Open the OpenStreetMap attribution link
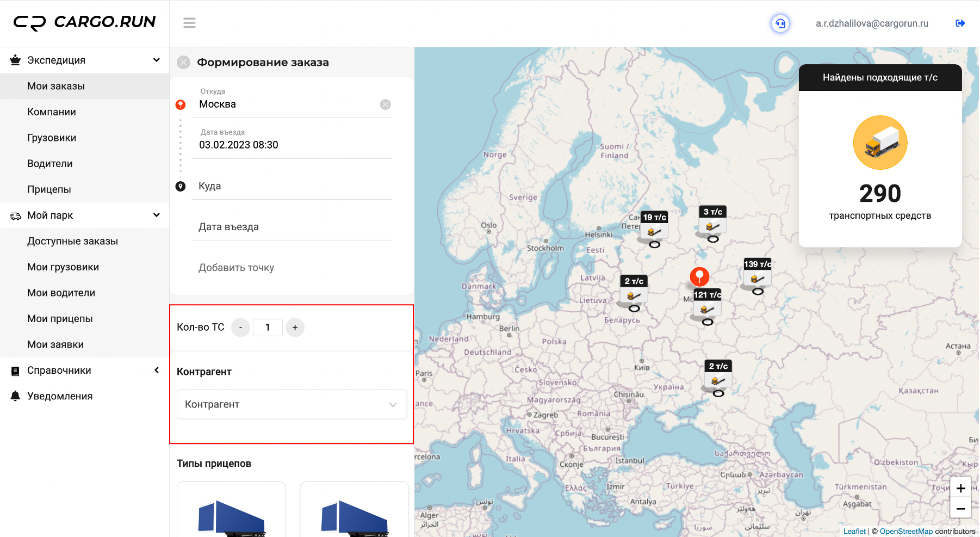The width and height of the screenshot is (980, 537). tap(905, 532)
